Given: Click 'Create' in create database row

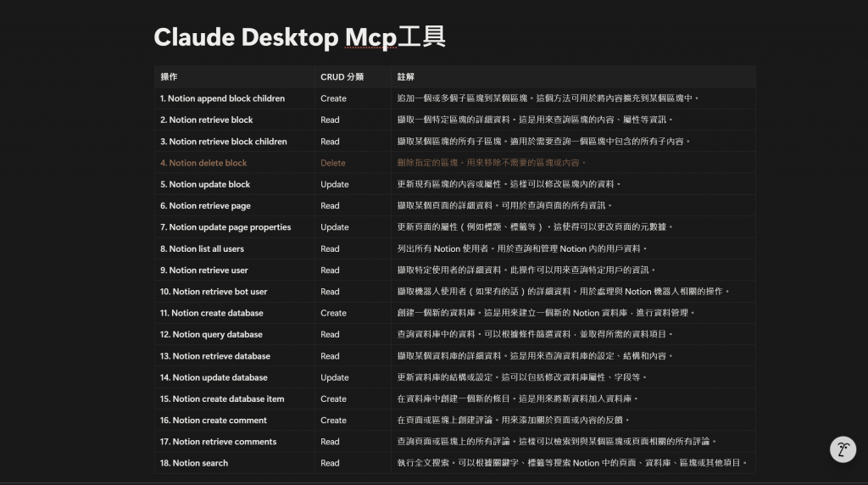Looking at the screenshot, I should pos(333,313).
